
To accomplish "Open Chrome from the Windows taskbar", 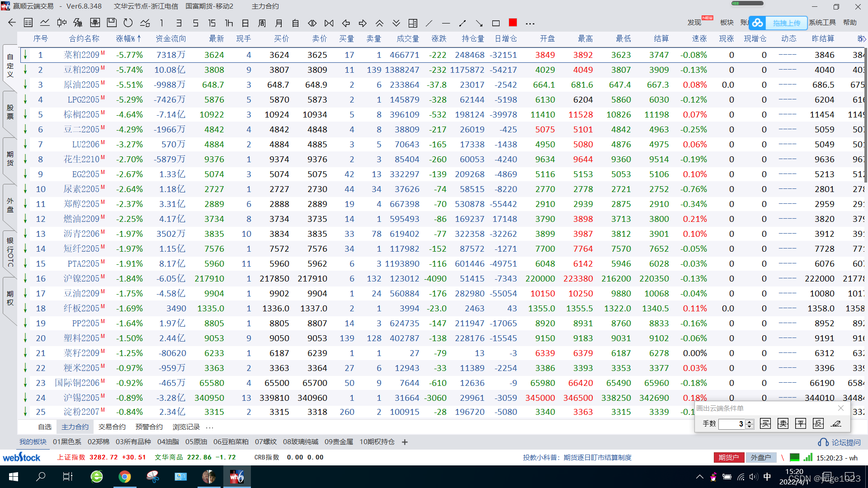I will 125,477.
